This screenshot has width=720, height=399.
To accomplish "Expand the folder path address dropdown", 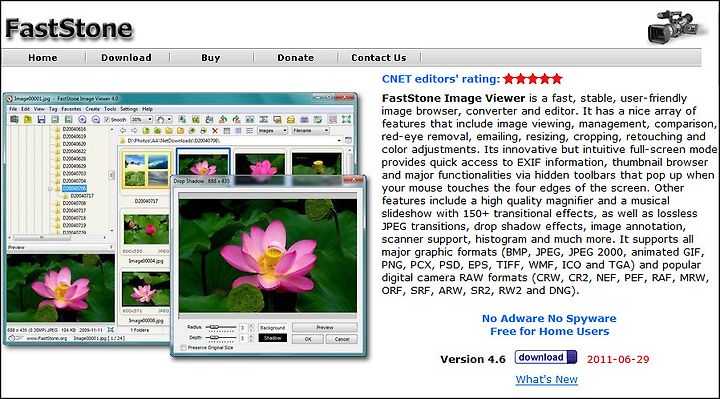I will 339,140.
